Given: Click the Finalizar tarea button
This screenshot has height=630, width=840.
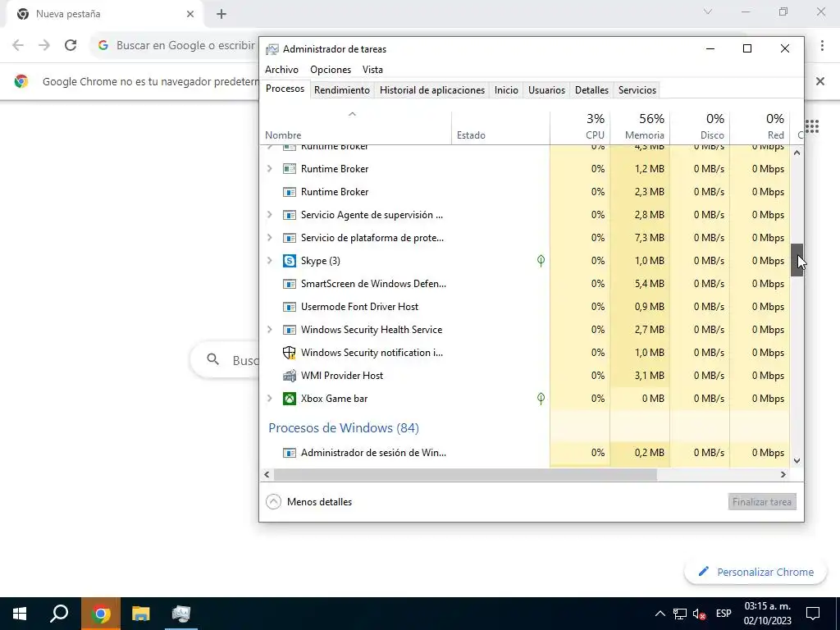Looking at the screenshot, I should [x=762, y=502].
